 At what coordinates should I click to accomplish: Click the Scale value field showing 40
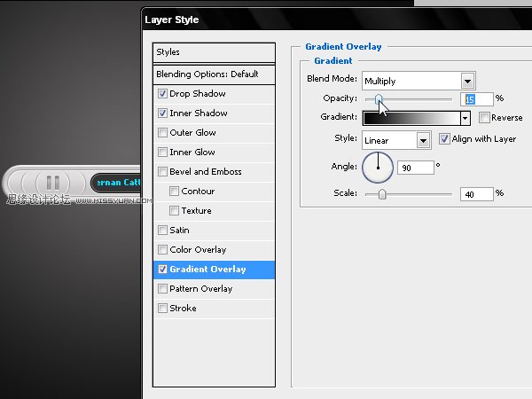477,194
